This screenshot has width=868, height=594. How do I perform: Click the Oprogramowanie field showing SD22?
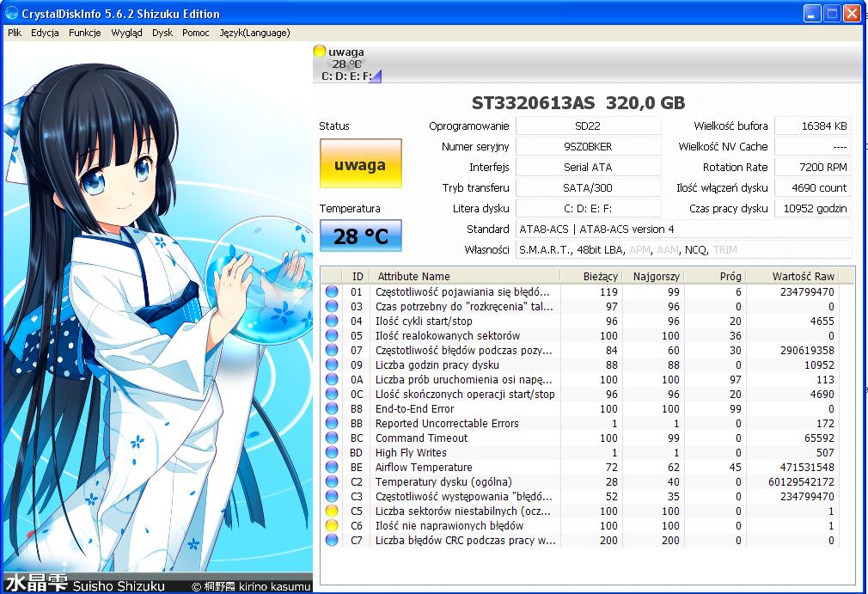tap(588, 126)
